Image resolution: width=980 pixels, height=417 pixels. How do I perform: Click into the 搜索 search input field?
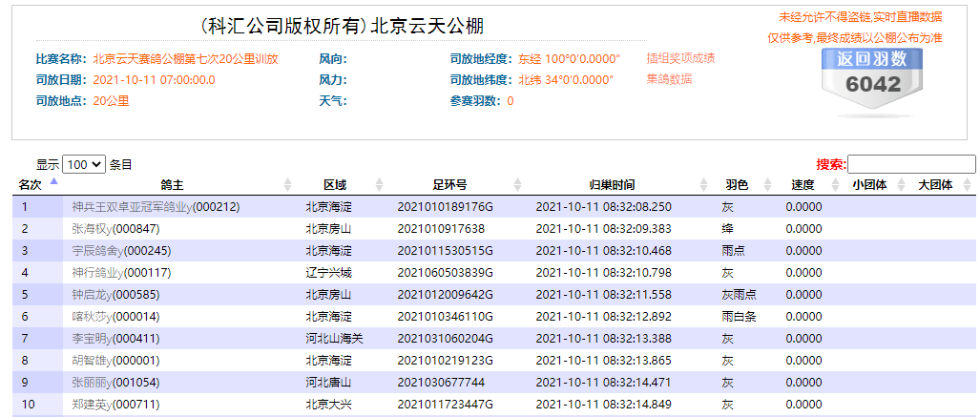coord(911,164)
